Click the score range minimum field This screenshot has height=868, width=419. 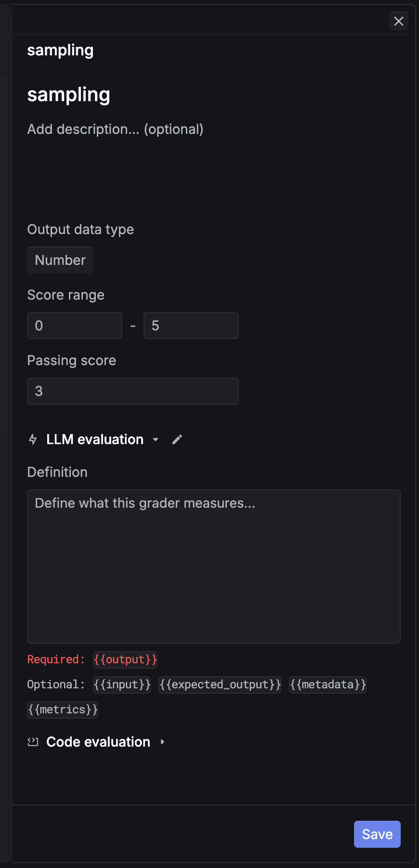click(75, 326)
